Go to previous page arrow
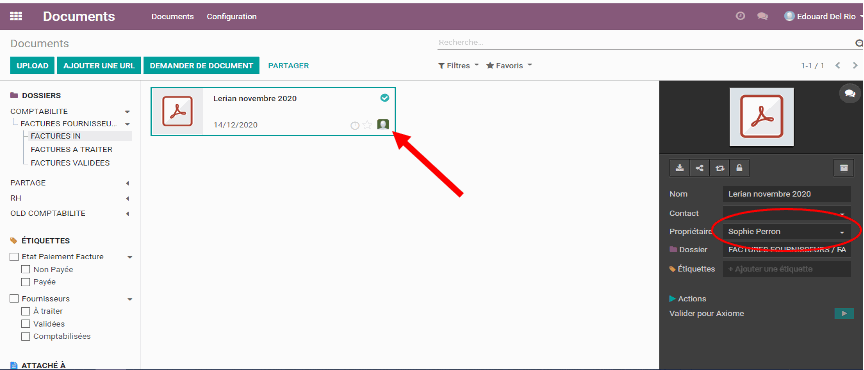Screen dimensions: 864x370 coord(838,66)
